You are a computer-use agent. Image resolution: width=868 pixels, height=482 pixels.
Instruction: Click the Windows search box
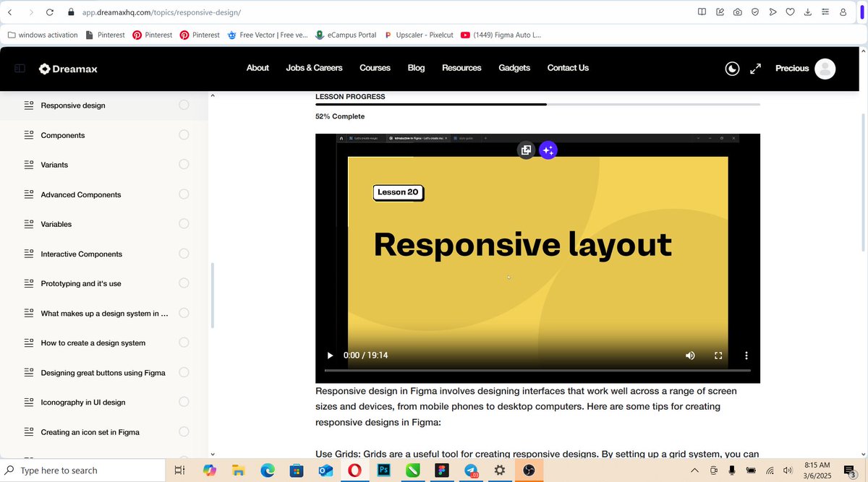coord(83,470)
